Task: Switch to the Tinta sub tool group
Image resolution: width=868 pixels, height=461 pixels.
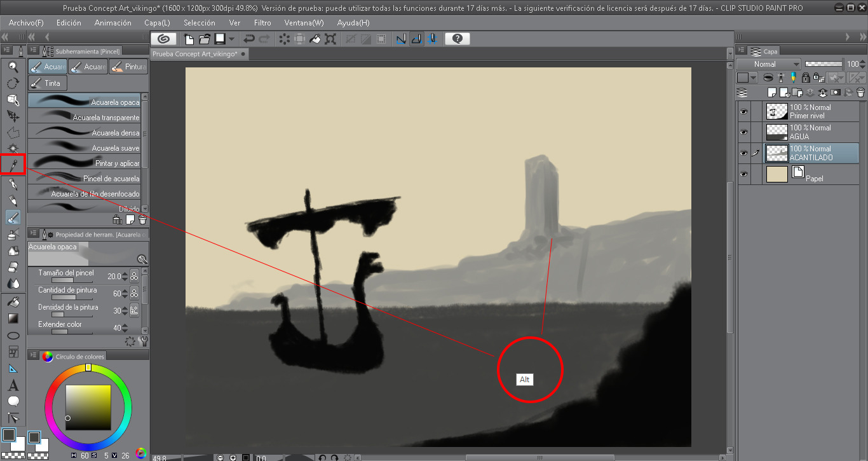Action: pos(48,83)
